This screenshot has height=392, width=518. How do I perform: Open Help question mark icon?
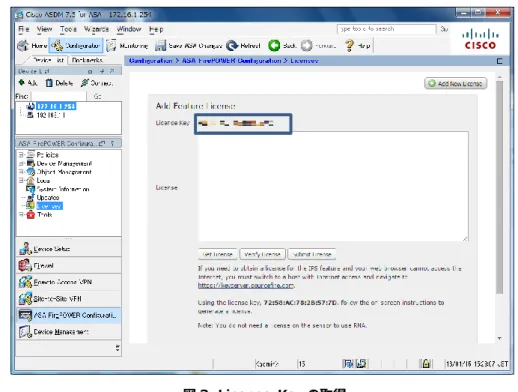click(x=349, y=45)
